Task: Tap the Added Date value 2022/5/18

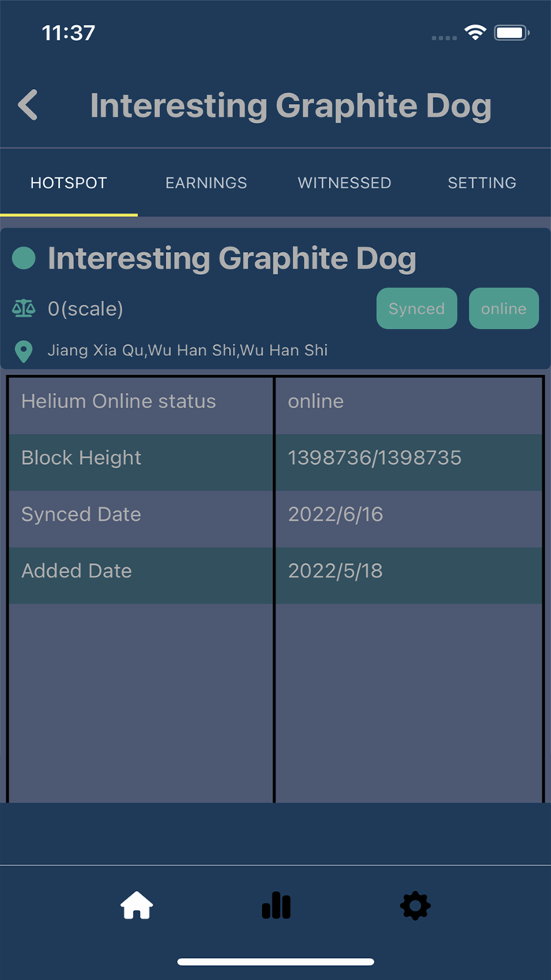Action: tap(335, 571)
